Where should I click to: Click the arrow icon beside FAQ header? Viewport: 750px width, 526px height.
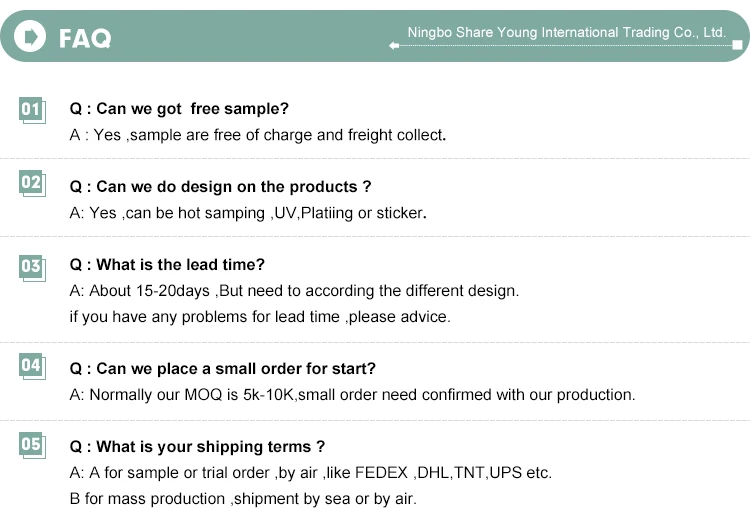(x=32, y=37)
